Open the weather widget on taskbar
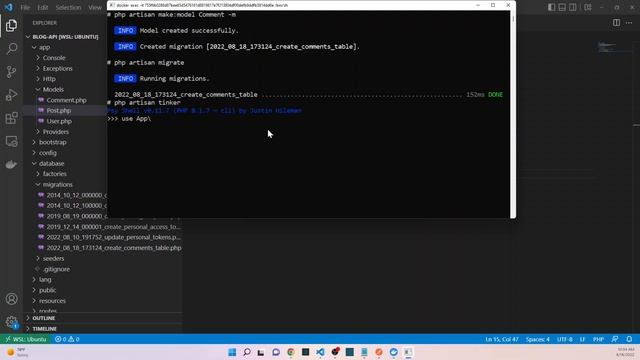Image resolution: width=640 pixels, height=360 pixels. tap(17, 352)
